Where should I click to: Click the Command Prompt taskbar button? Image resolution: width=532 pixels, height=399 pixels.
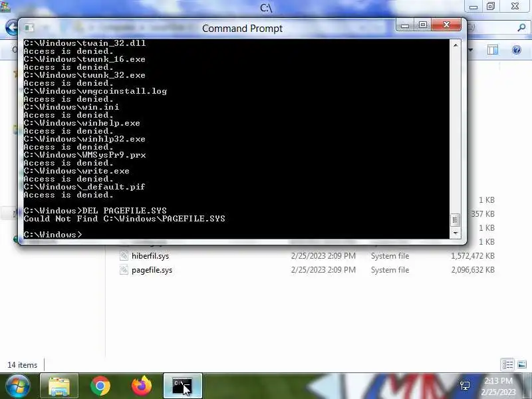pyautogui.click(x=183, y=386)
